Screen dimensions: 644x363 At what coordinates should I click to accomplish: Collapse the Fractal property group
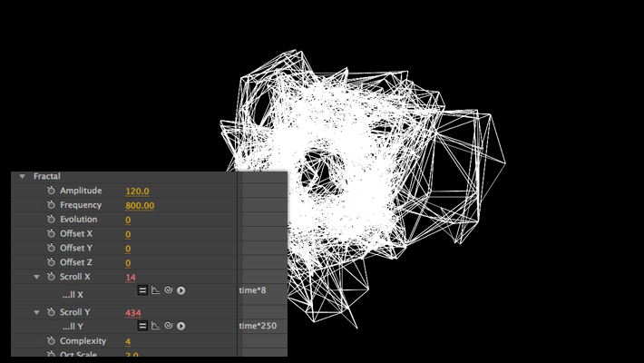[x=22, y=176]
